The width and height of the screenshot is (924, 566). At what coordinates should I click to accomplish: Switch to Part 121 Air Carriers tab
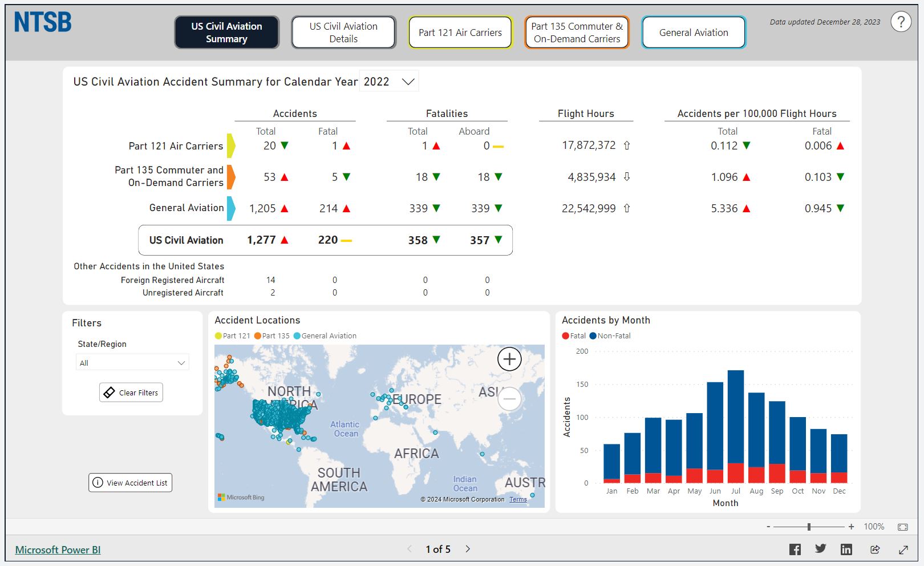pos(460,33)
